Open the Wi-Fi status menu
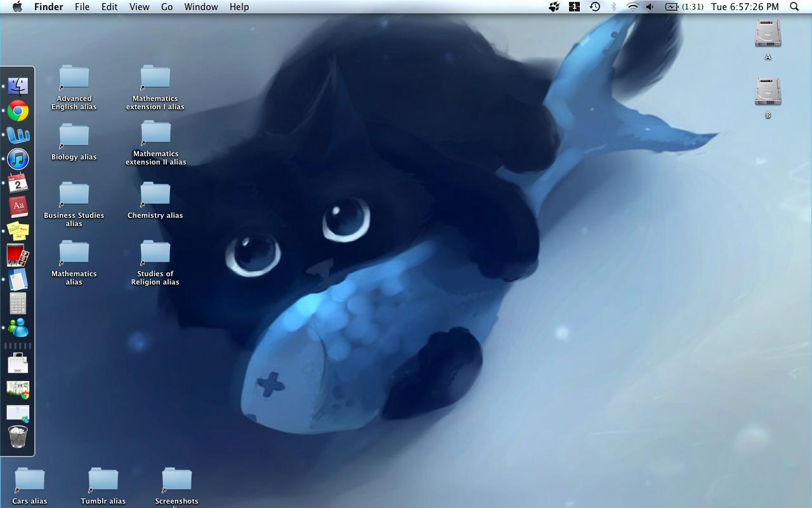812x508 pixels. pos(632,6)
